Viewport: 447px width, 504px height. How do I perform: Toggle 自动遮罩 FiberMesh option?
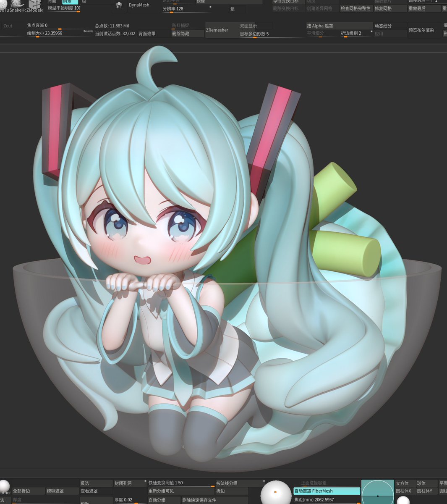(x=327, y=491)
